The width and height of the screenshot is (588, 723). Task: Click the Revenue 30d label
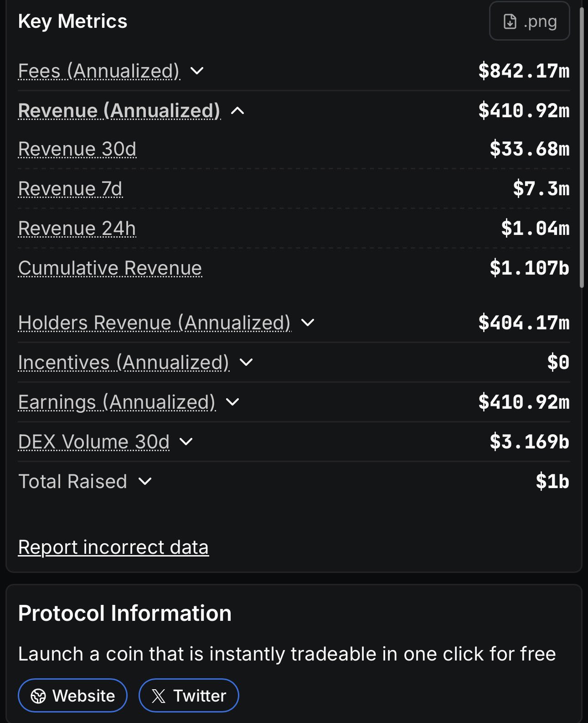(77, 149)
